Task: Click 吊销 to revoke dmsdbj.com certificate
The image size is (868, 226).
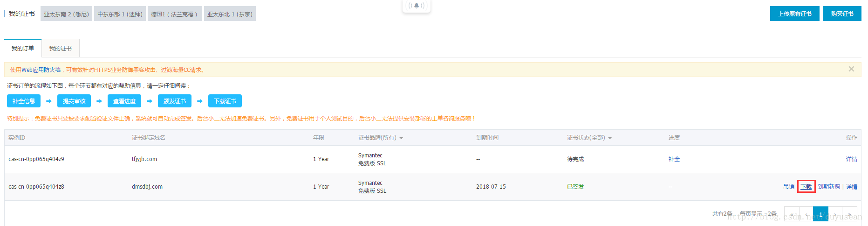Action: [x=788, y=186]
